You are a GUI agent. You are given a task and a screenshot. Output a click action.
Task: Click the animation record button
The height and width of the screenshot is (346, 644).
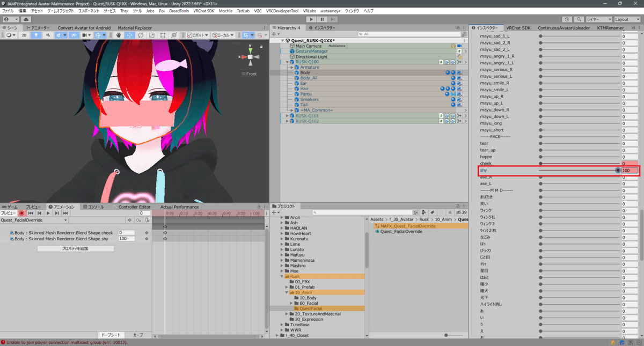22,213
